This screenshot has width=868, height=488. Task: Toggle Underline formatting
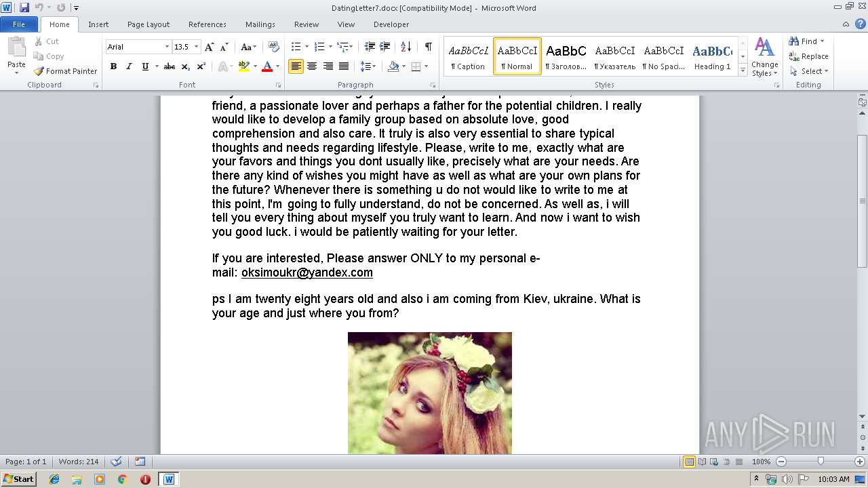pyautogui.click(x=144, y=66)
